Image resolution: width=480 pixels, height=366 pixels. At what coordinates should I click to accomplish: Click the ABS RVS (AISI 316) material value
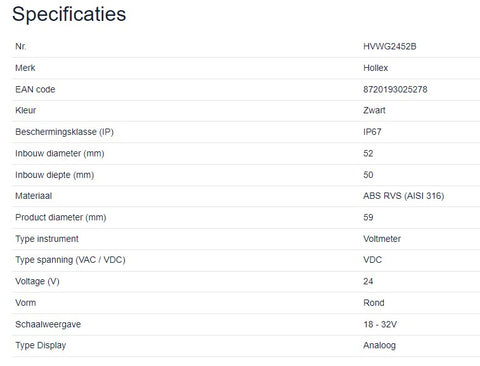[404, 196]
